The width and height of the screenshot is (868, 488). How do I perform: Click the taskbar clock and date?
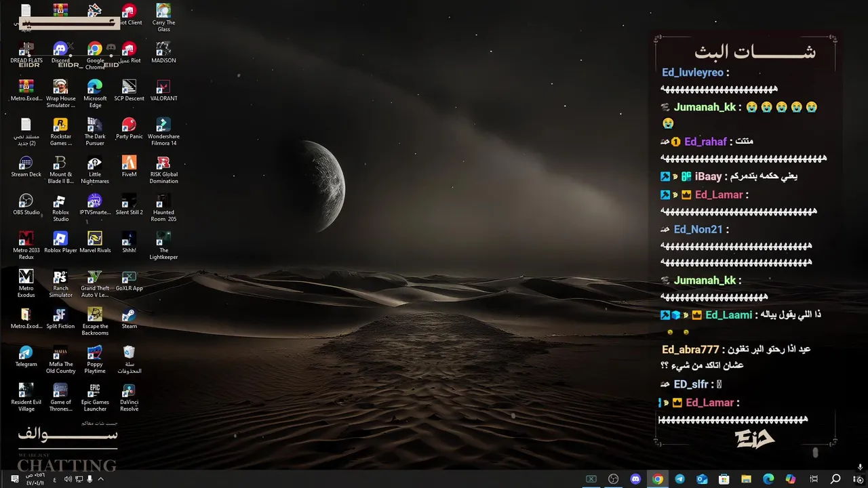click(x=35, y=479)
